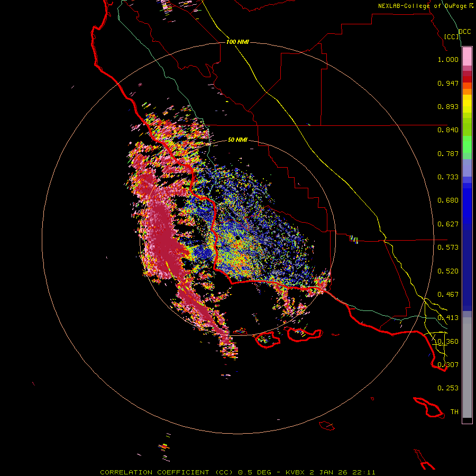Select the 0.573 scale value
Screen dimensions: 476x476
tap(448, 248)
